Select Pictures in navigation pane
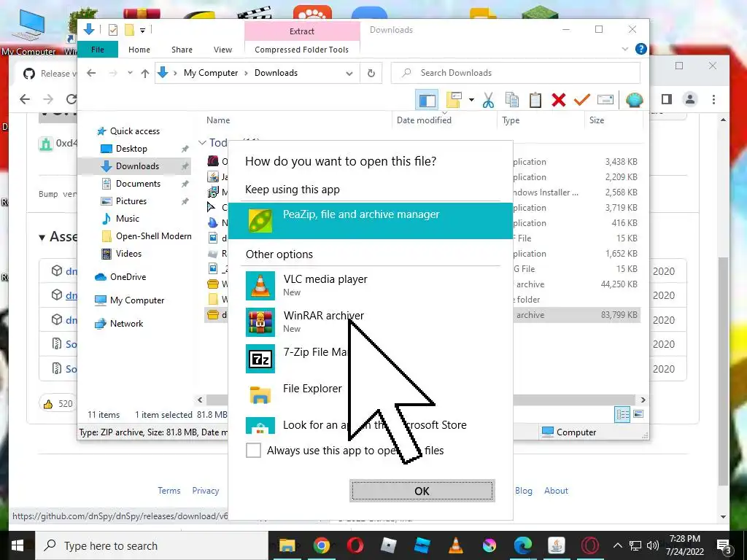The height and width of the screenshot is (560, 747). [x=131, y=201]
